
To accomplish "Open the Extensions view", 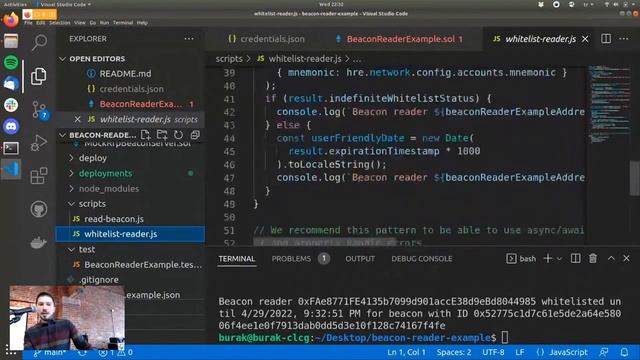I will (39, 176).
